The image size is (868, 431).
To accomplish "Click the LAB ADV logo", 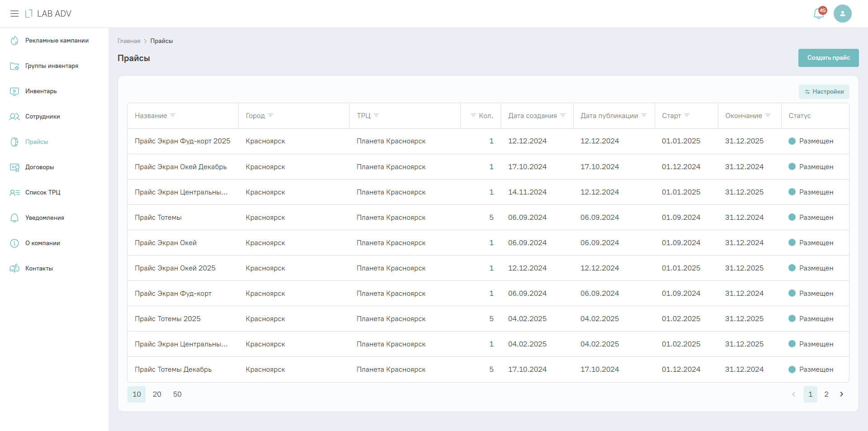I will (48, 14).
